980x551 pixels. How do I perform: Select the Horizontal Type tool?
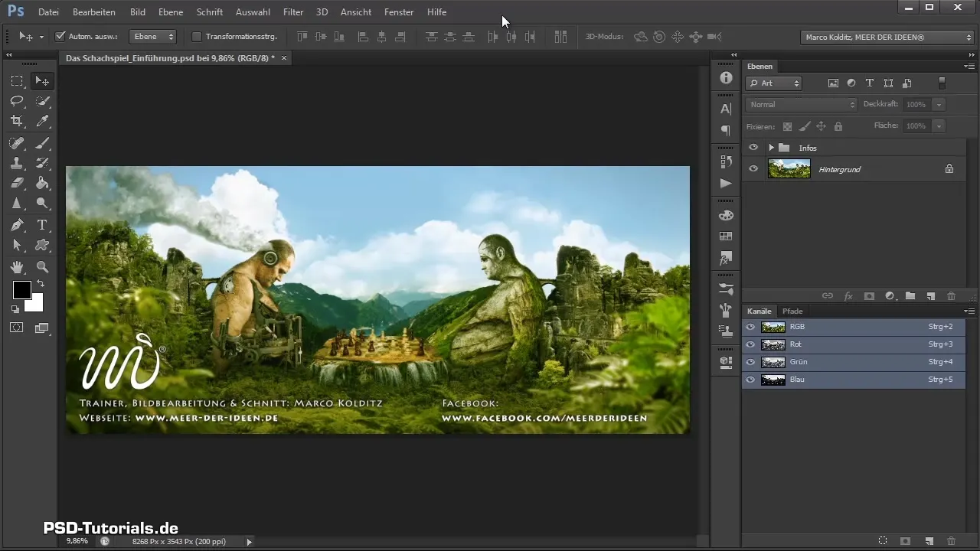point(43,225)
